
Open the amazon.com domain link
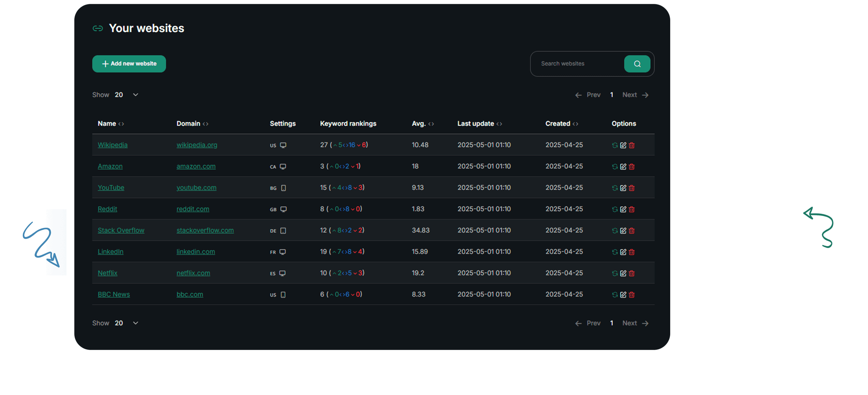[x=196, y=166]
